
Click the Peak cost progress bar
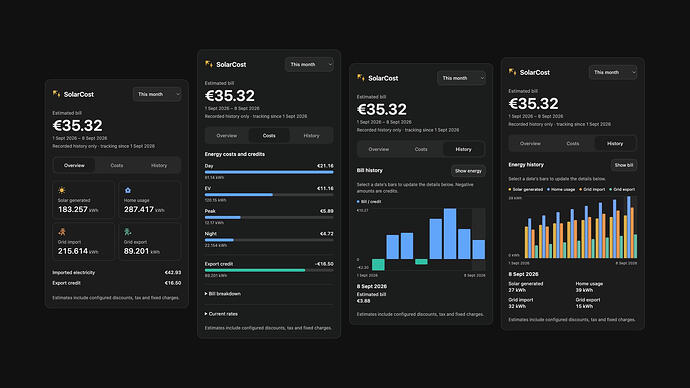pos(269,217)
